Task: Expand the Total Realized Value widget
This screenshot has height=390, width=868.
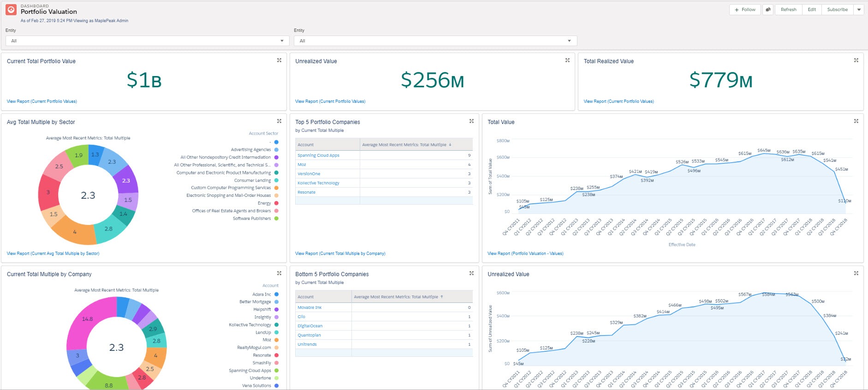Action: point(856,60)
